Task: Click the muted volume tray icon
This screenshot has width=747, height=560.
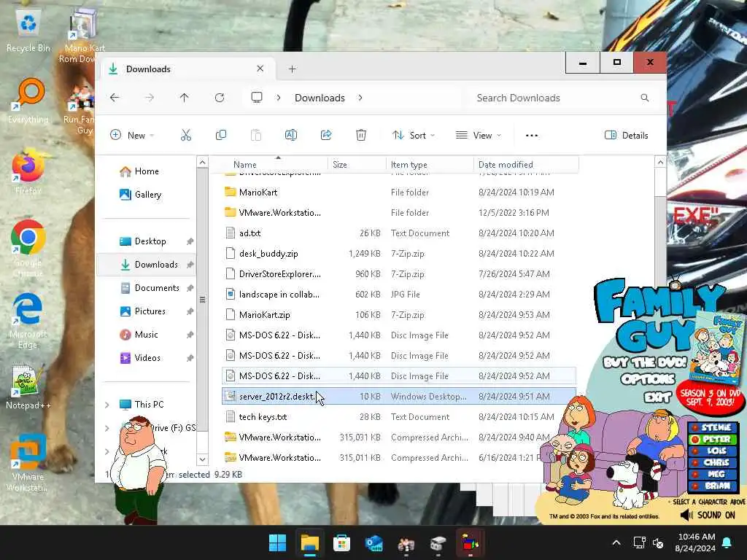Action: click(658, 542)
